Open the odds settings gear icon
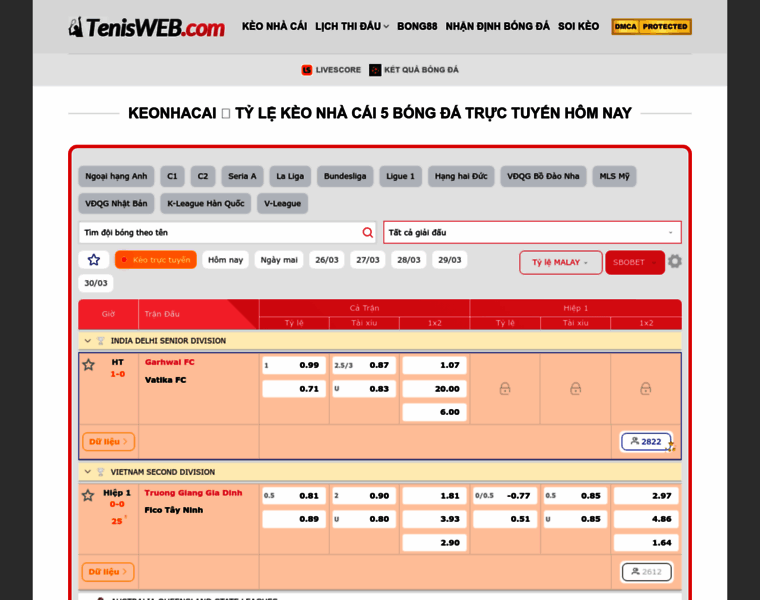The height and width of the screenshot is (600, 760). (x=675, y=262)
